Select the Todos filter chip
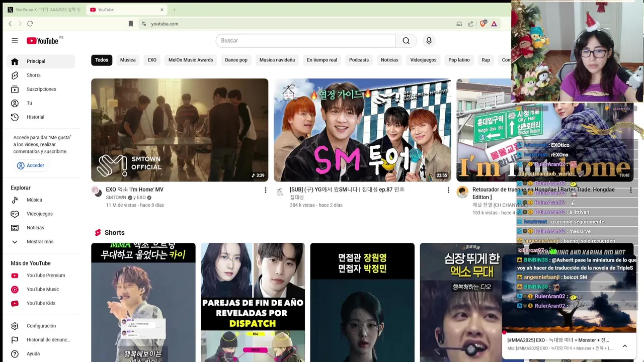Image resolution: width=644 pixels, height=362 pixels. pyautogui.click(x=102, y=60)
